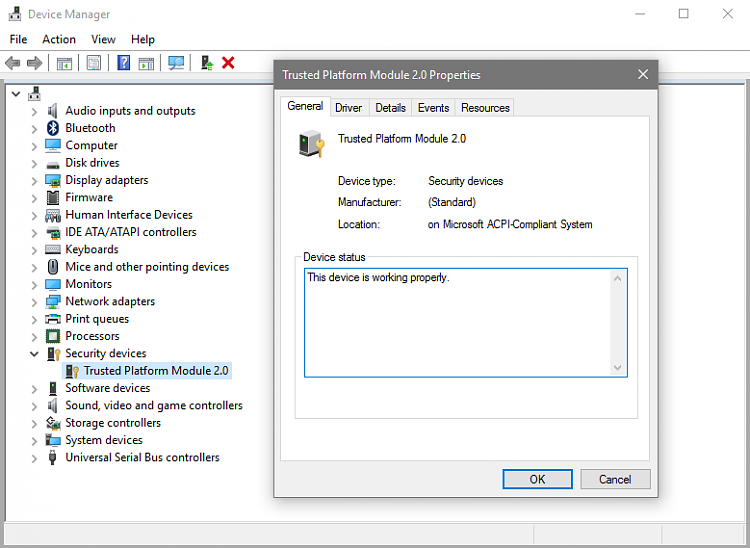
Task: Click the Help toolbar icon with question mark
Action: [x=123, y=63]
